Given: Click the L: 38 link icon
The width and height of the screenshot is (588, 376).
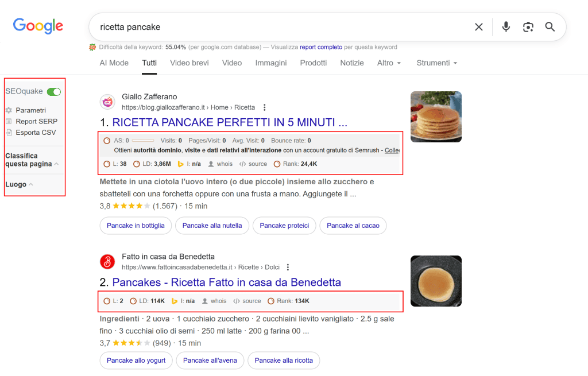Looking at the screenshot, I should [x=107, y=164].
